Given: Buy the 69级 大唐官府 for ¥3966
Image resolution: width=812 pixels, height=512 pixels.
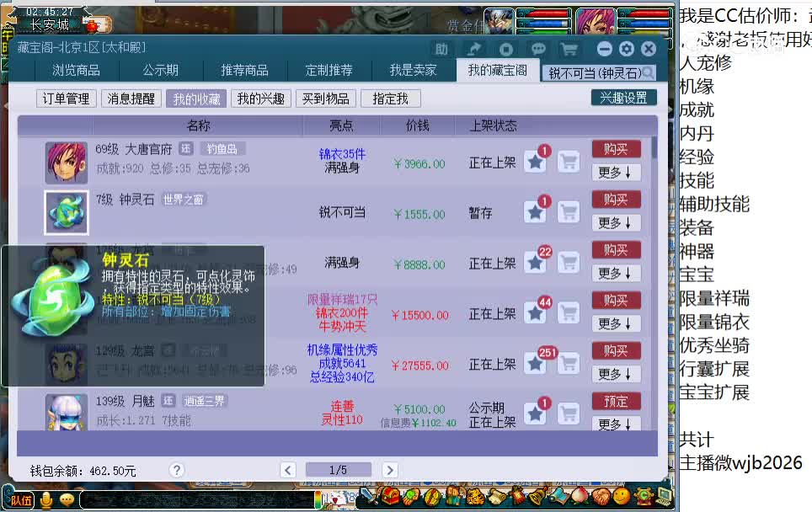Looking at the screenshot, I should 617,149.
